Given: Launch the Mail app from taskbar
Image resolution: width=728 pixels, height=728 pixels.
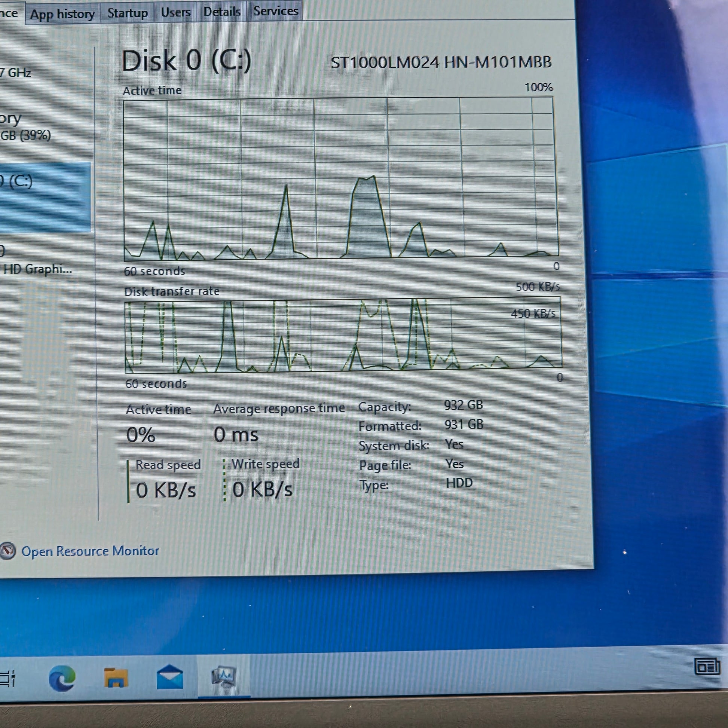Looking at the screenshot, I should 169,677.
